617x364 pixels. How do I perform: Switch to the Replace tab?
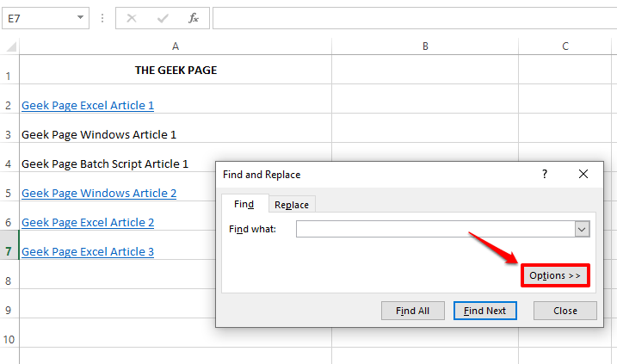point(292,204)
